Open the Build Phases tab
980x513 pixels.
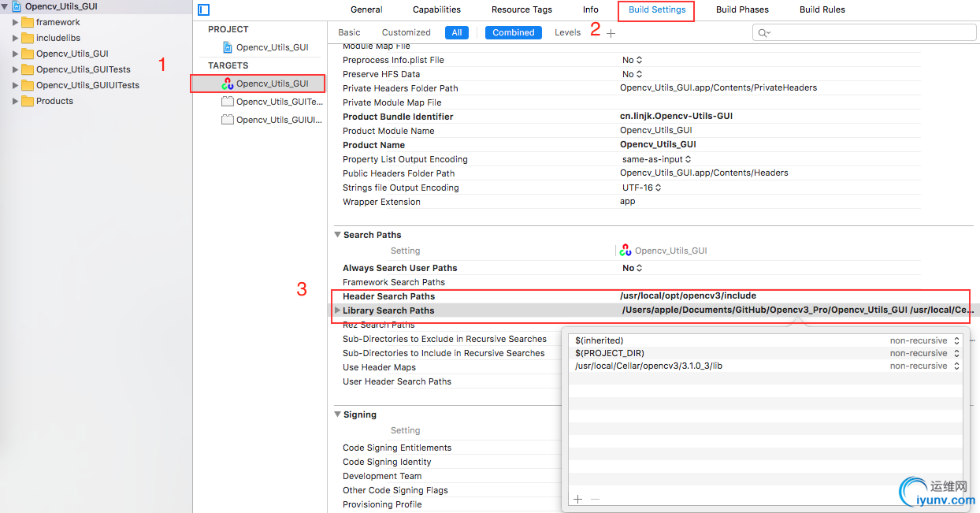[742, 9]
